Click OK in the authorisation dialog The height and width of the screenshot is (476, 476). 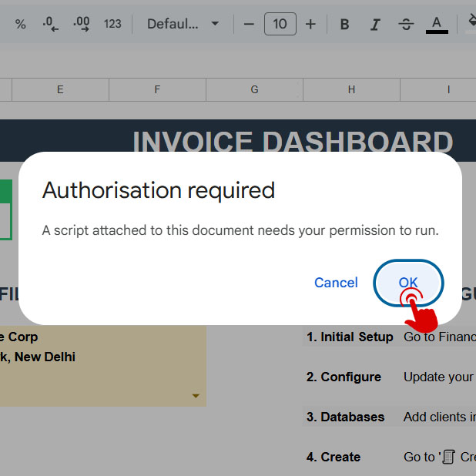(408, 283)
